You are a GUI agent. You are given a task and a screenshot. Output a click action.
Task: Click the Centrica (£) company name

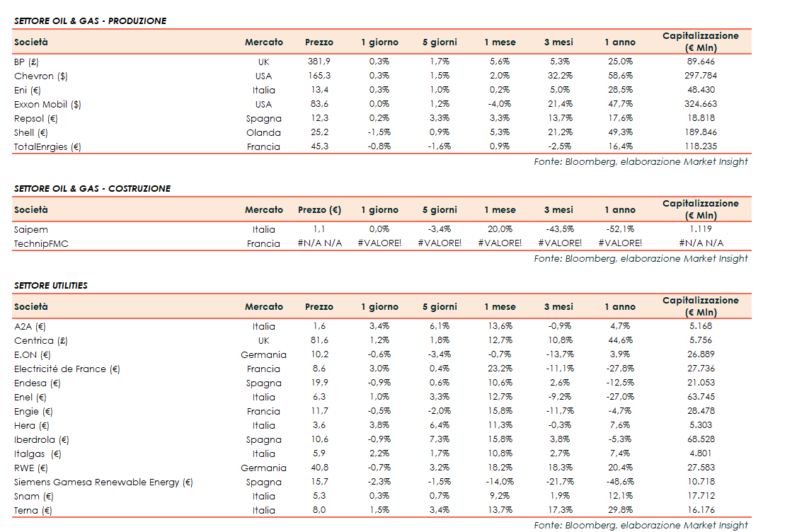(x=40, y=341)
